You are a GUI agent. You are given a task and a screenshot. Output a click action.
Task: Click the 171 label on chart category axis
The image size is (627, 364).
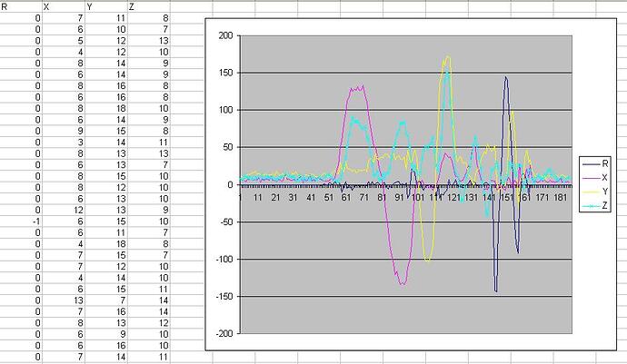(x=542, y=197)
